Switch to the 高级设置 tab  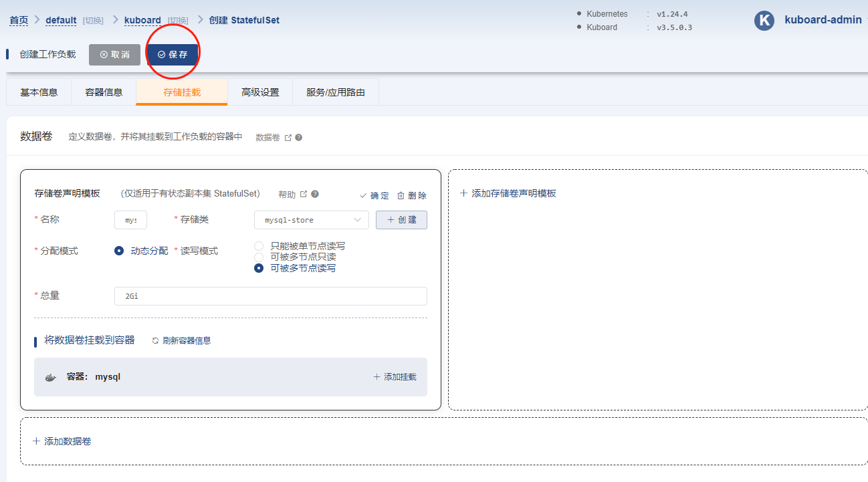260,92
